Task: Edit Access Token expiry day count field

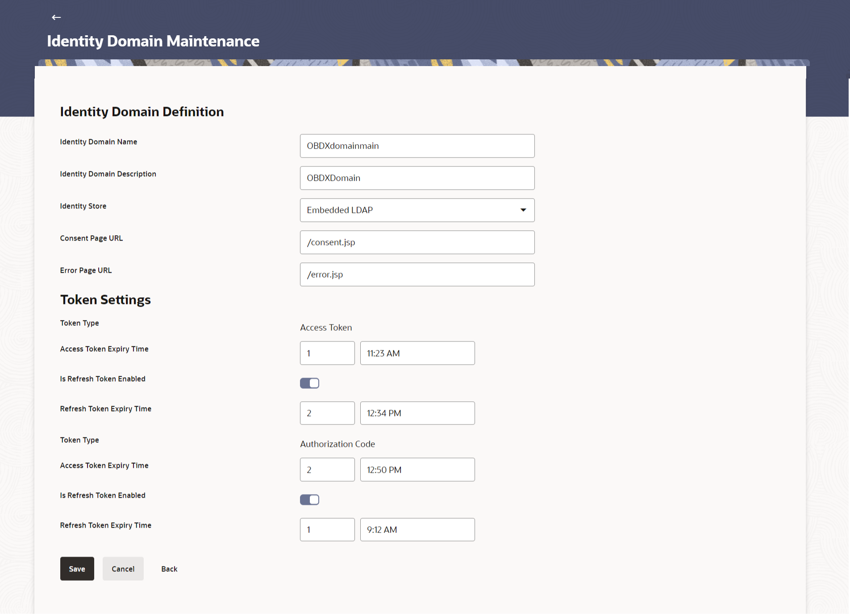Action: (x=327, y=353)
